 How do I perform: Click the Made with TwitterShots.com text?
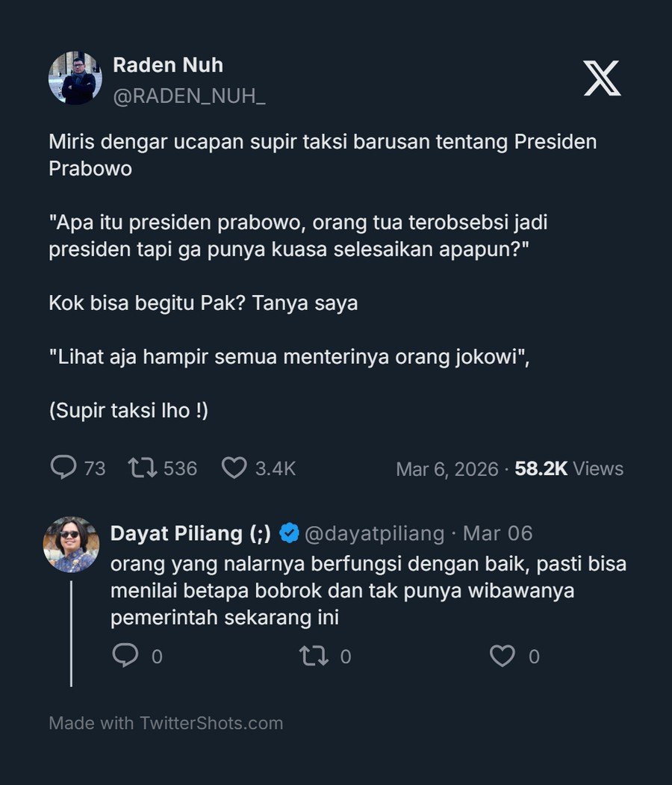coord(166,723)
